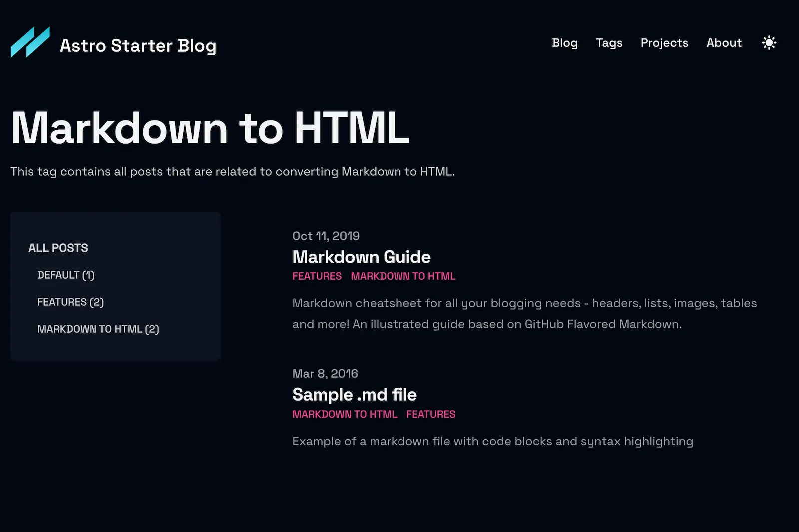Click MARKDOWN TO HTML tag under Markdown Guide
The width and height of the screenshot is (799, 532).
click(403, 276)
